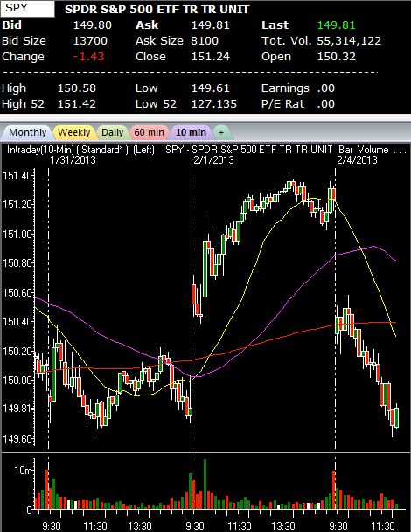Open the Daily chart tab
The image size is (411, 532).
(112, 132)
